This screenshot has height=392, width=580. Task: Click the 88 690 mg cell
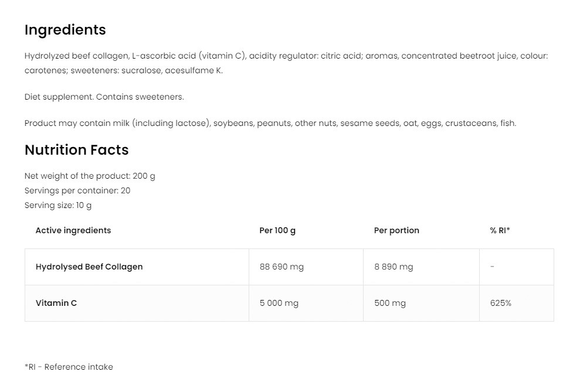pyautogui.click(x=281, y=267)
